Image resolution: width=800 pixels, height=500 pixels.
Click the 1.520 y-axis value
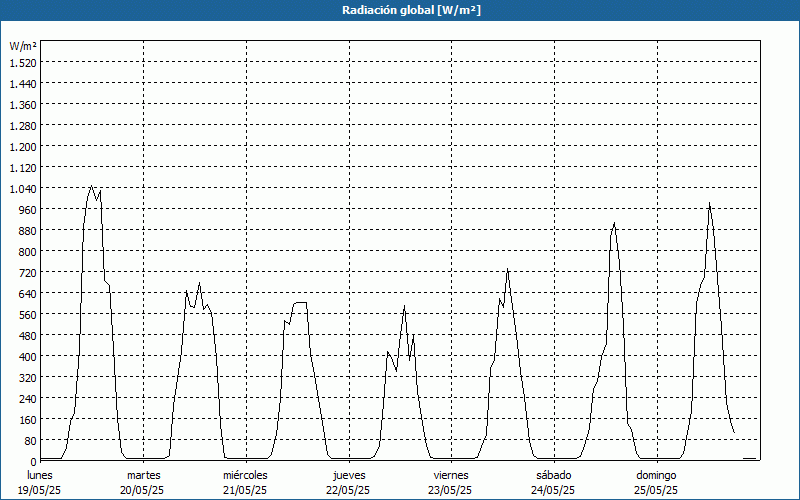click(x=23, y=63)
